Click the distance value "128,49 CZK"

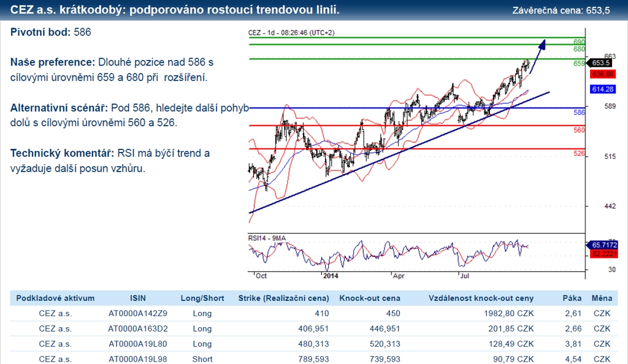(511, 344)
